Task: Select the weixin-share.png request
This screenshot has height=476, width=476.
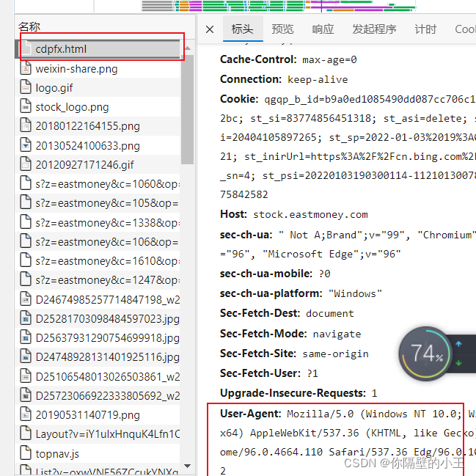Action: tap(98, 69)
